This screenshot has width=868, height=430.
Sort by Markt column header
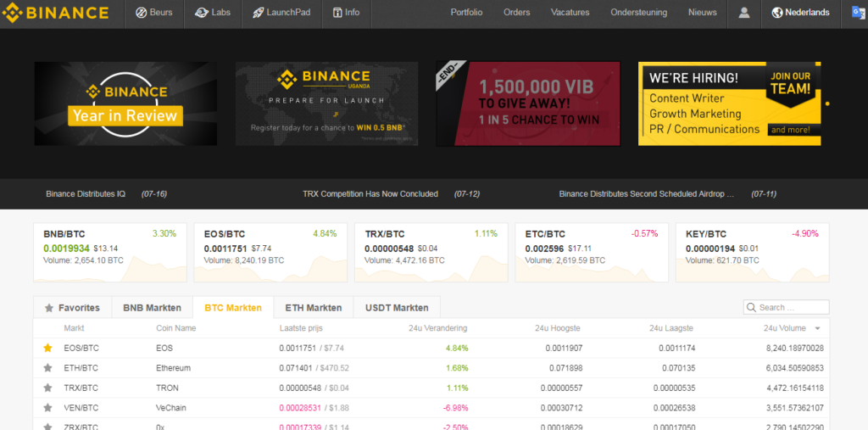point(75,328)
